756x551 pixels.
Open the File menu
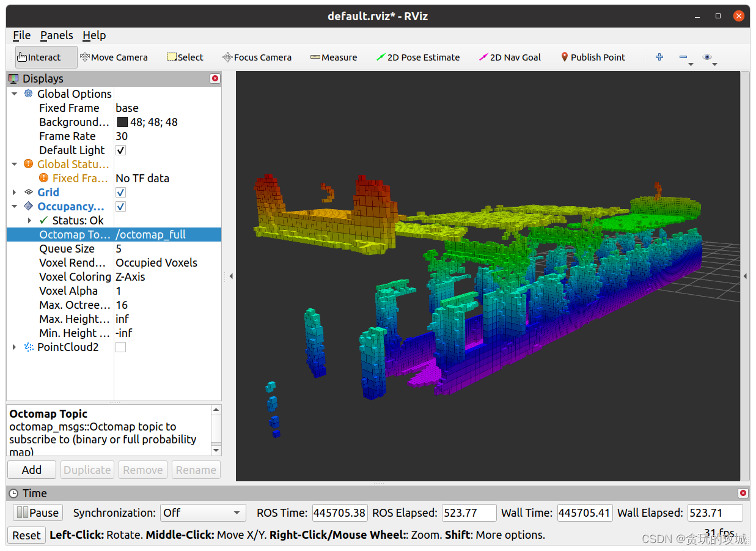(x=21, y=35)
